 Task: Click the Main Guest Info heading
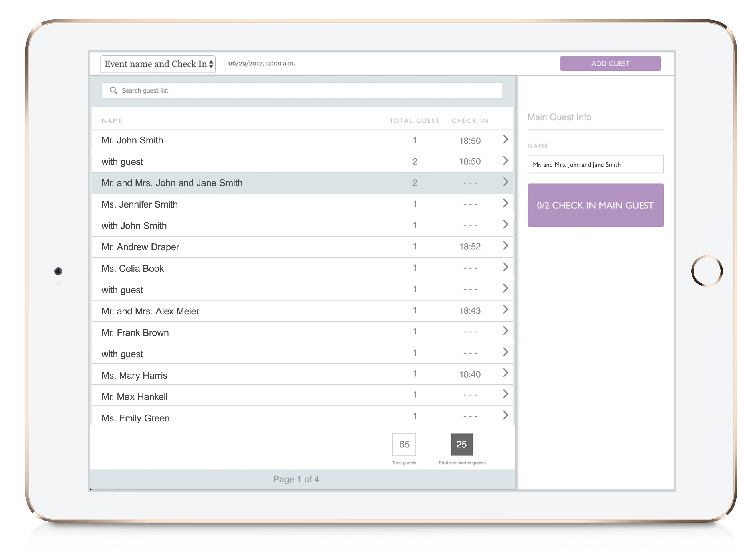560,117
